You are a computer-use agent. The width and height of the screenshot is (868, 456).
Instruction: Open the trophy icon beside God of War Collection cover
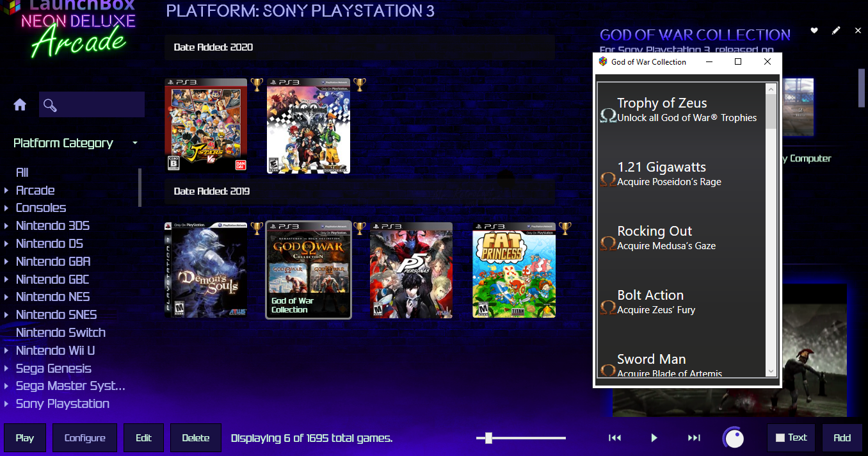pos(360,229)
